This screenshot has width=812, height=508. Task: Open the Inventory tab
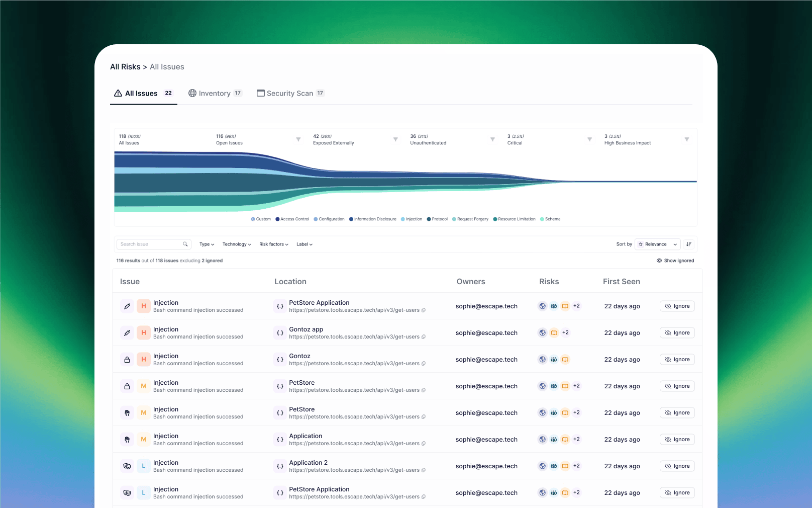pyautogui.click(x=215, y=94)
